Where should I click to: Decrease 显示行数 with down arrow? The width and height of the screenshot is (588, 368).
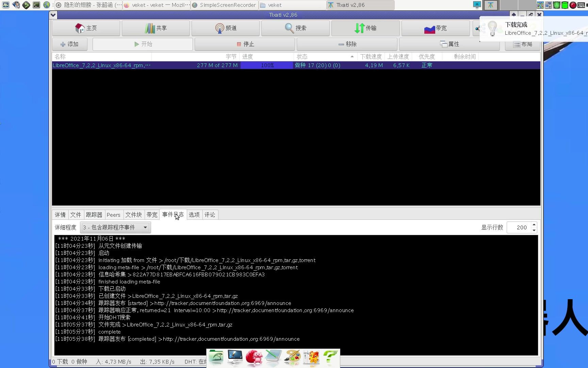[x=534, y=230]
